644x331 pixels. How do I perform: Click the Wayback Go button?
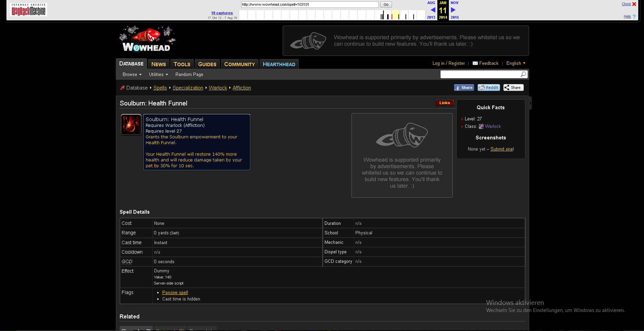[x=386, y=4]
